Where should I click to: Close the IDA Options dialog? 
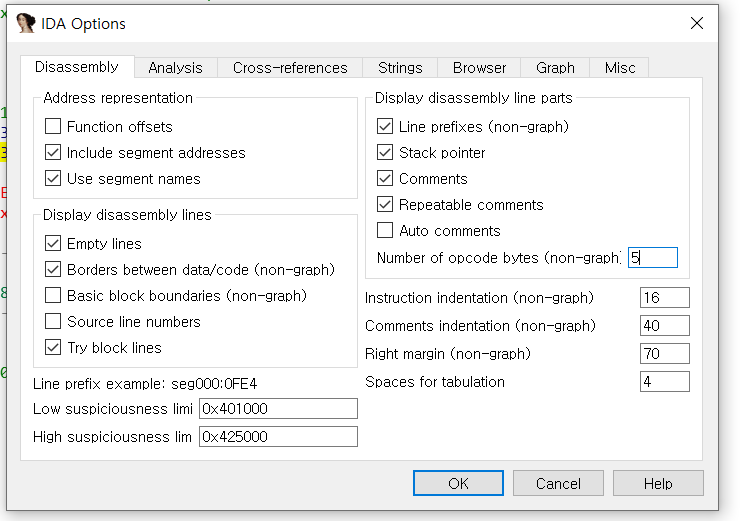click(696, 23)
